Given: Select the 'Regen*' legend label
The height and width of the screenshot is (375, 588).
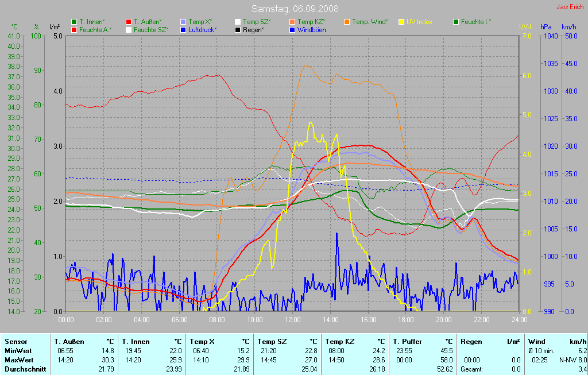Looking at the screenshot, I should click(x=253, y=30).
